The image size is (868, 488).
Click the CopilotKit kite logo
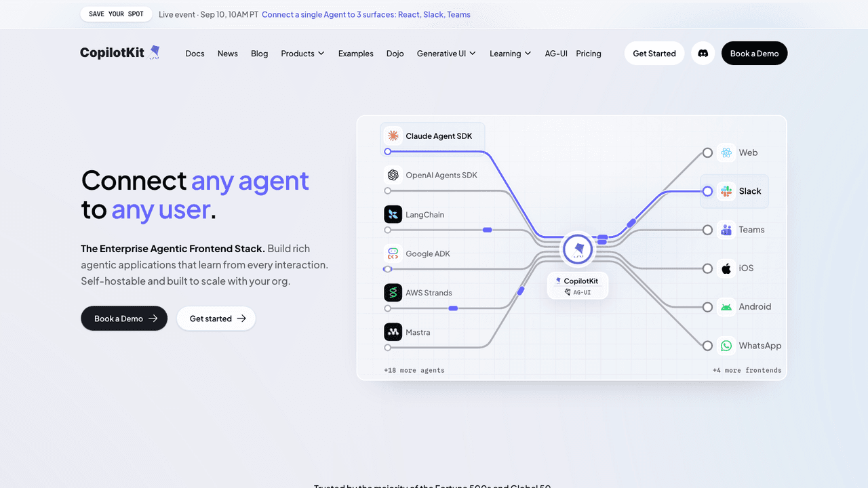click(x=120, y=53)
